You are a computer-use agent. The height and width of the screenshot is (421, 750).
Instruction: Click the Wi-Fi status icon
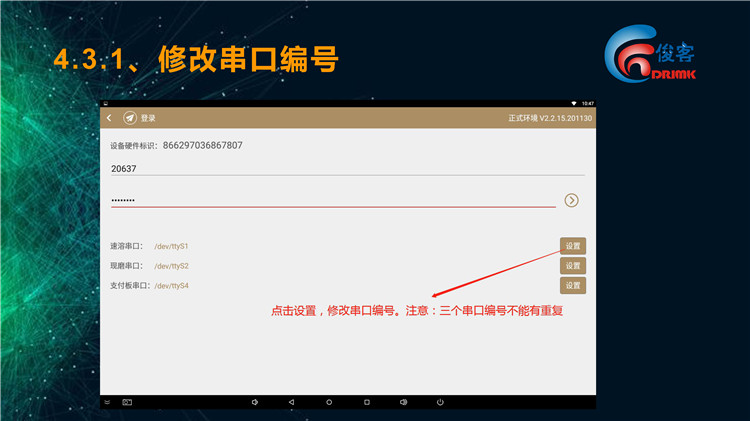click(x=574, y=103)
